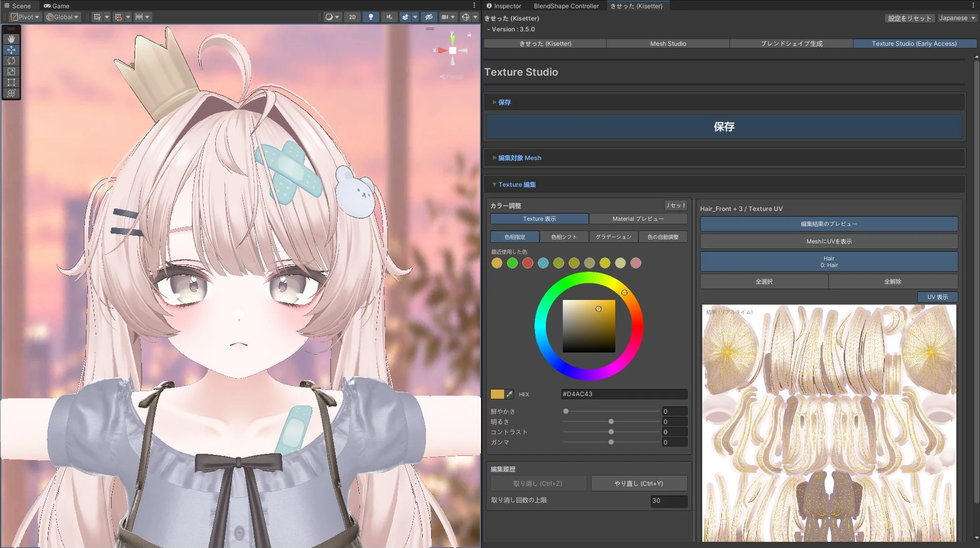Toggle UV 表示 button

pos(937,297)
